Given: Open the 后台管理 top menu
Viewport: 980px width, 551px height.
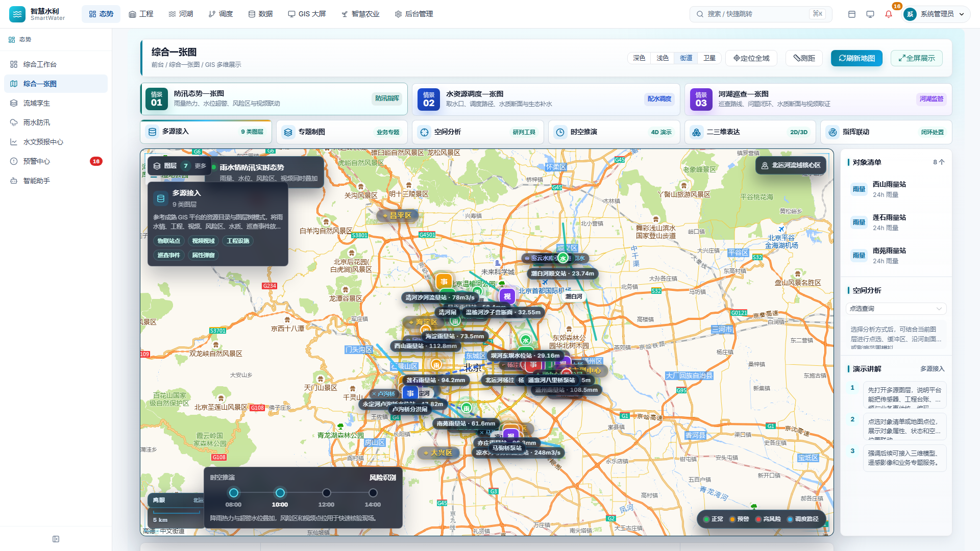Looking at the screenshot, I should (x=414, y=14).
